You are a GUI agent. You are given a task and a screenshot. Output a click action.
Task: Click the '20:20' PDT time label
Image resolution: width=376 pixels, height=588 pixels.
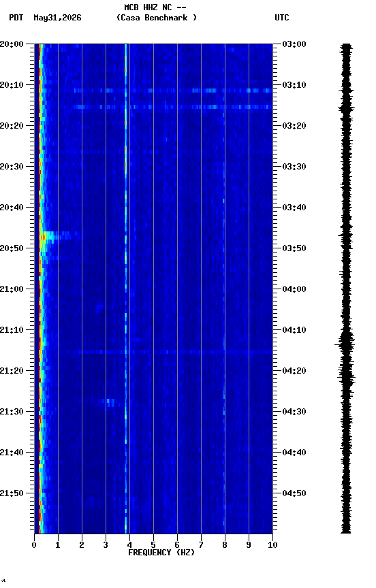[x=12, y=126]
